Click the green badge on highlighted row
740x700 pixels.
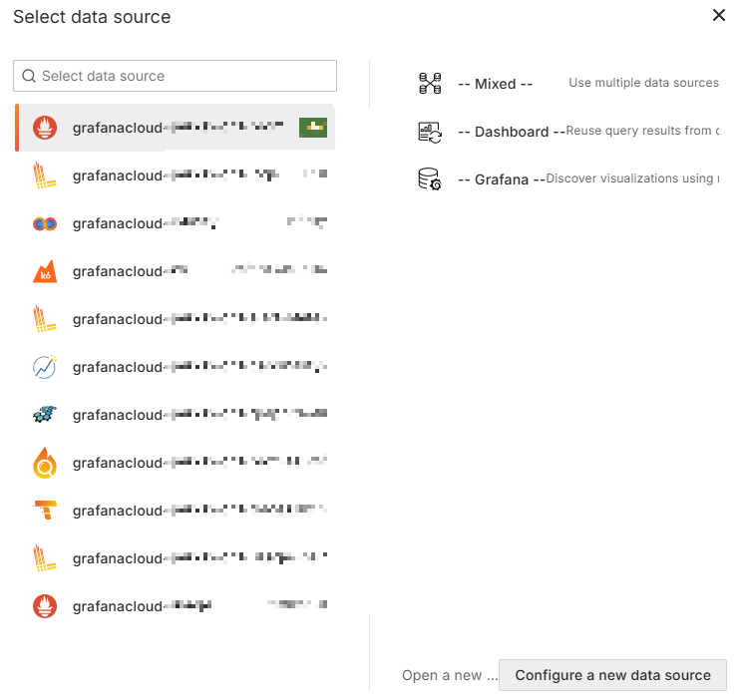click(313, 128)
